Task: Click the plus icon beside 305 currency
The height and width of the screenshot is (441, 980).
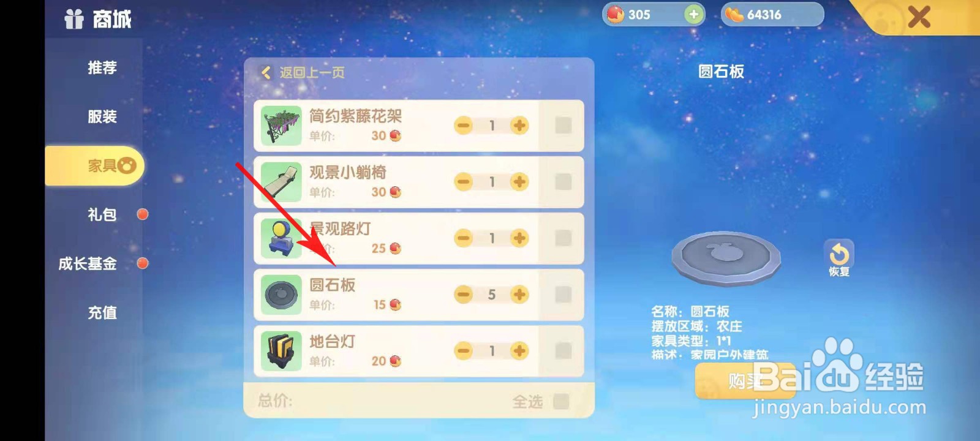Action: 693,15
